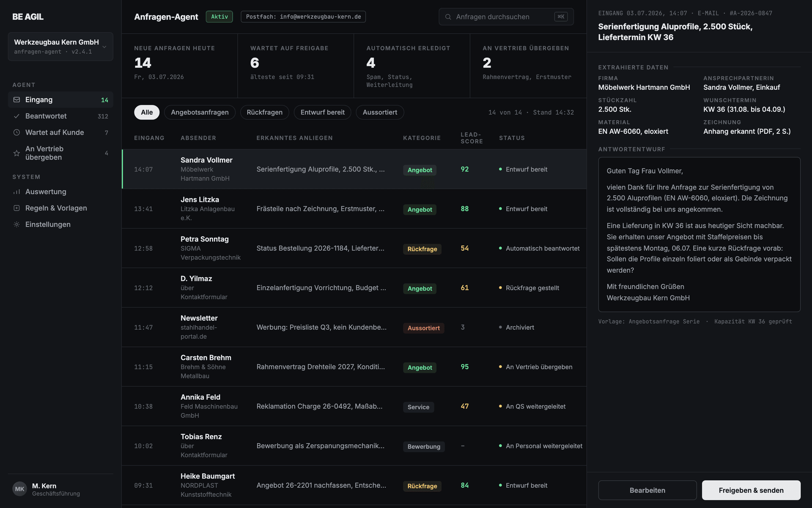Click Freigeben & senden button
812x508 pixels.
[x=751, y=490]
